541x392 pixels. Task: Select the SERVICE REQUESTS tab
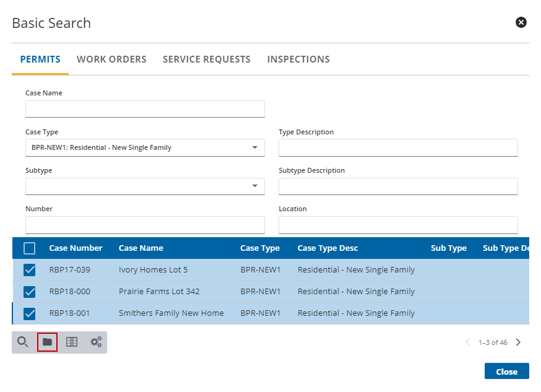point(206,59)
